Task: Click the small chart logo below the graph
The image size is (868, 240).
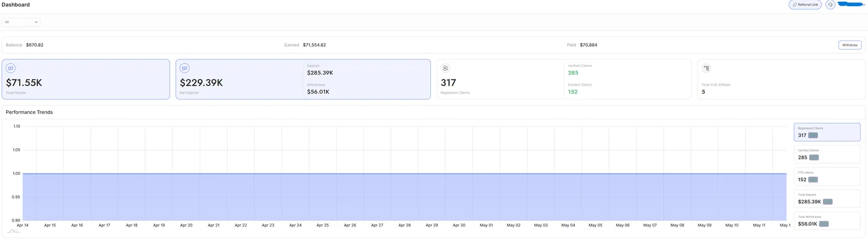Action: point(13,231)
